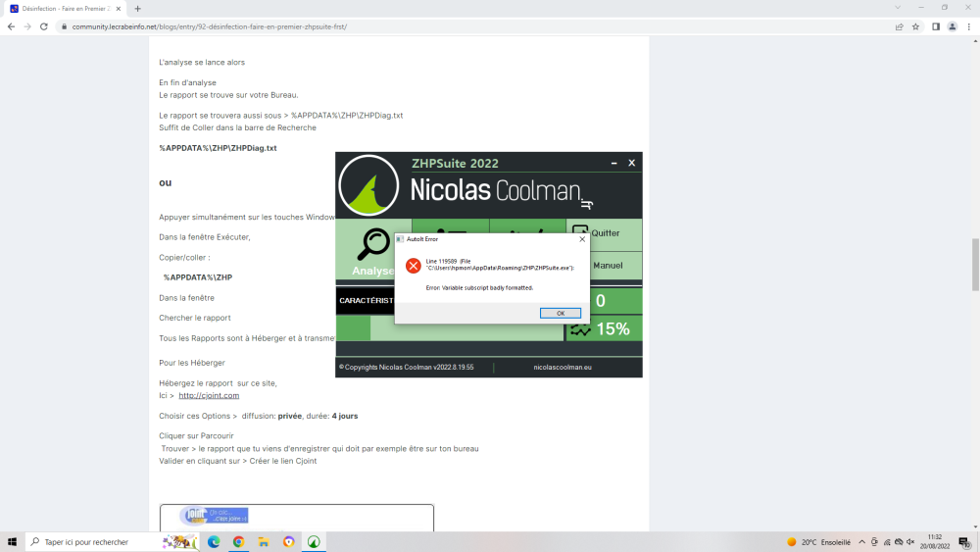The height and width of the screenshot is (552, 980).
Task: Open Chrome profile avatar menu
Action: pyautogui.click(x=953, y=26)
